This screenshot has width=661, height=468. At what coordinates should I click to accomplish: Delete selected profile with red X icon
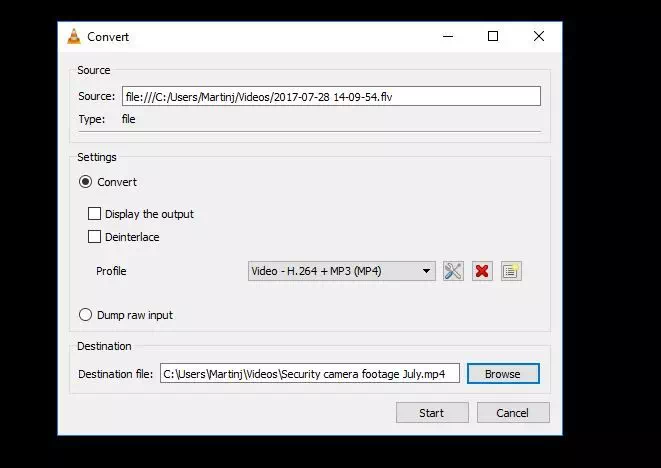482,271
